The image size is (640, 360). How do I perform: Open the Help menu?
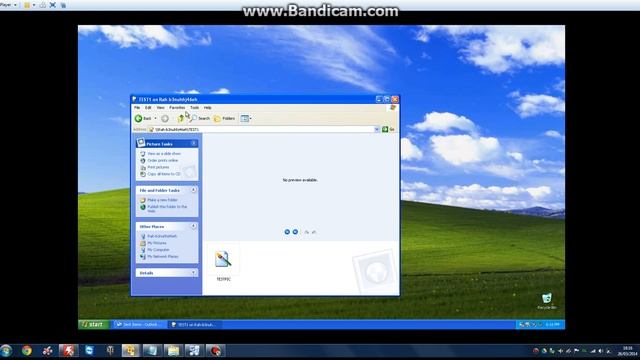point(207,107)
